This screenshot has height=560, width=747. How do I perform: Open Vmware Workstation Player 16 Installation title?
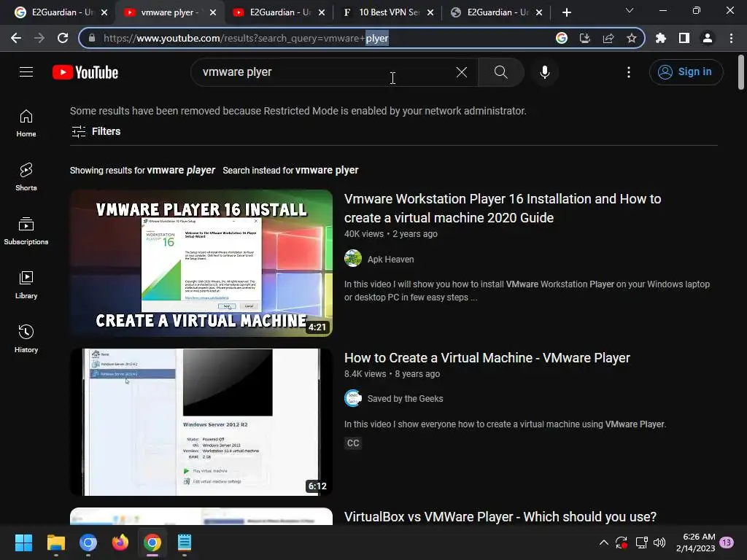pyautogui.click(x=503, y=208)
